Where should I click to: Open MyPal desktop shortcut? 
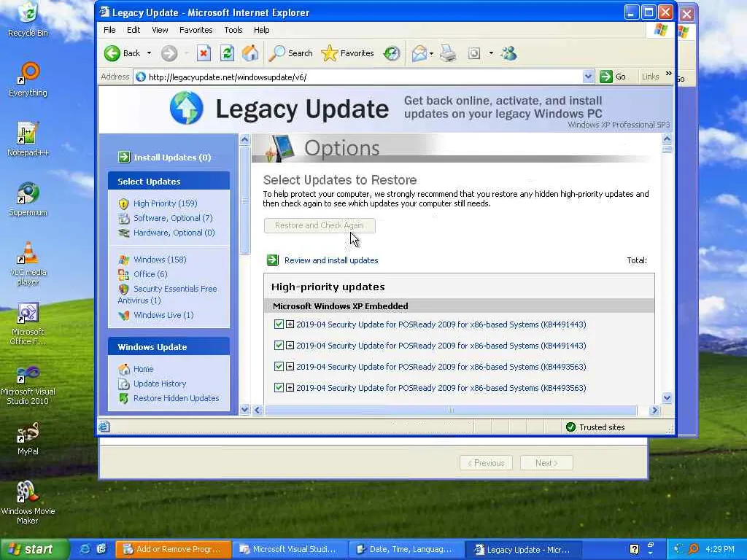(28, 438)
